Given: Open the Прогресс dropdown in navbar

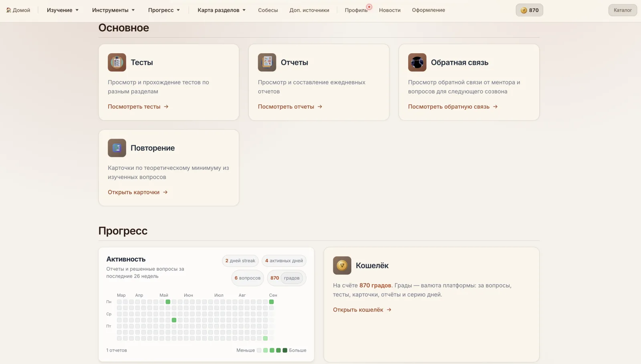Looking at the screenshot, I should [164, 10].
